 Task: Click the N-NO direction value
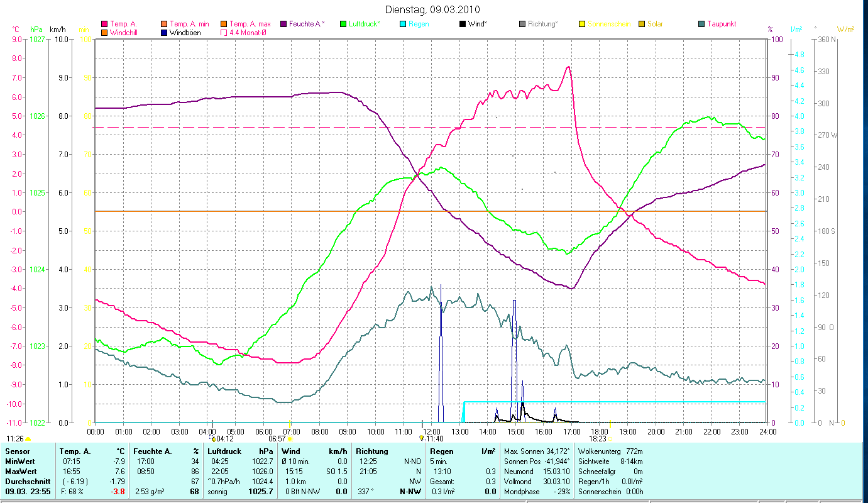coord(412,462)
